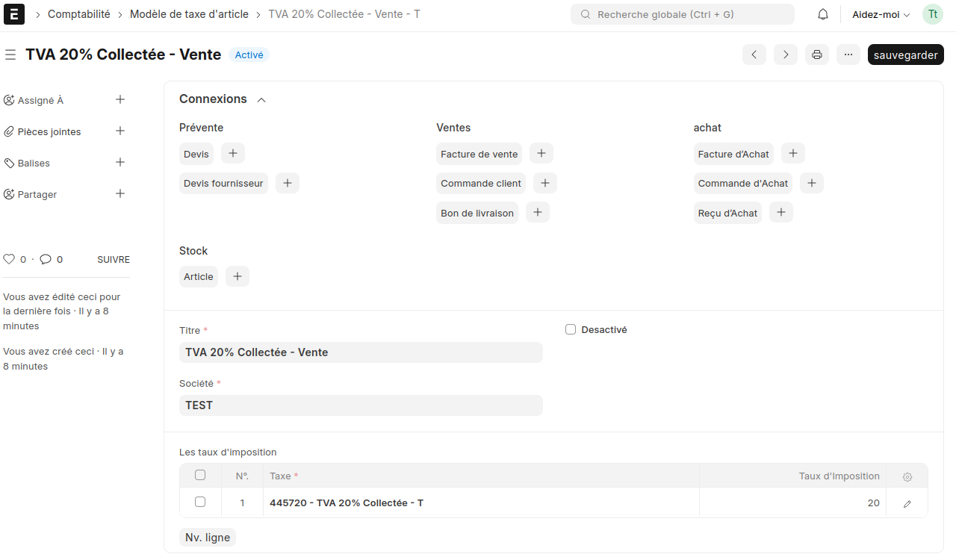Save with the sauvegarder button
The height and width of the screenshot is (560, 956).
click(906, 55)
